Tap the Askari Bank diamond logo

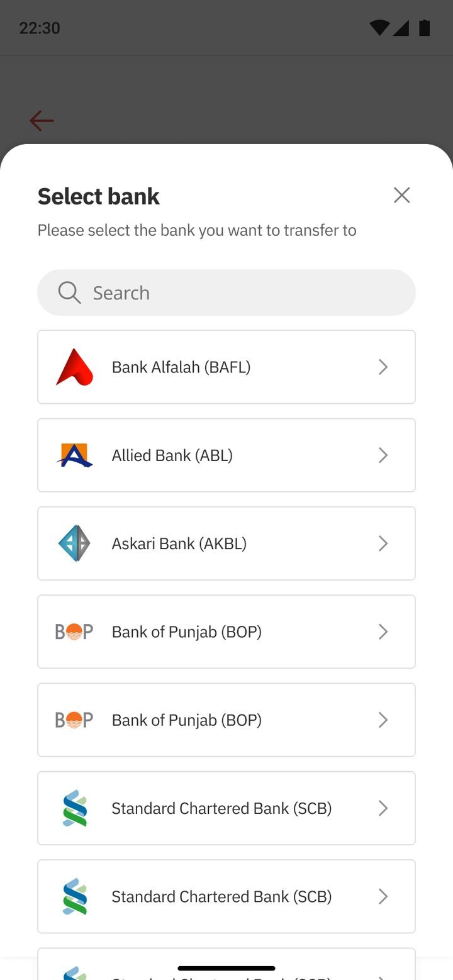[x=74, y=543]
